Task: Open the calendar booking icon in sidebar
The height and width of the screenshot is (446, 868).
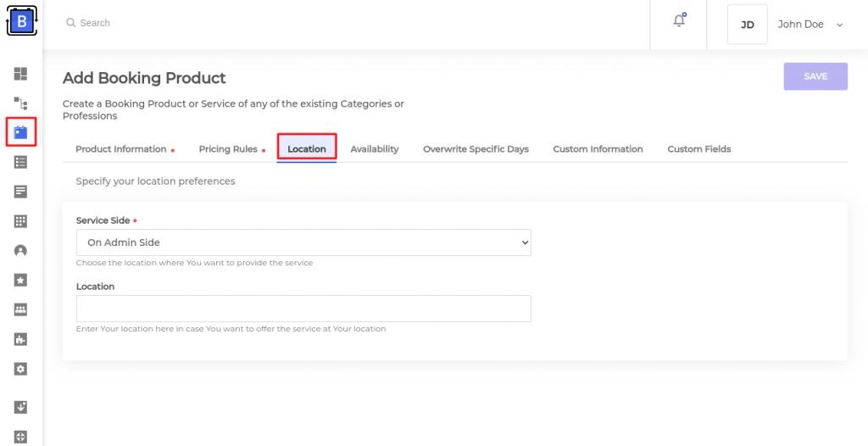Action: pyautogui.click(x=21, y=132)
